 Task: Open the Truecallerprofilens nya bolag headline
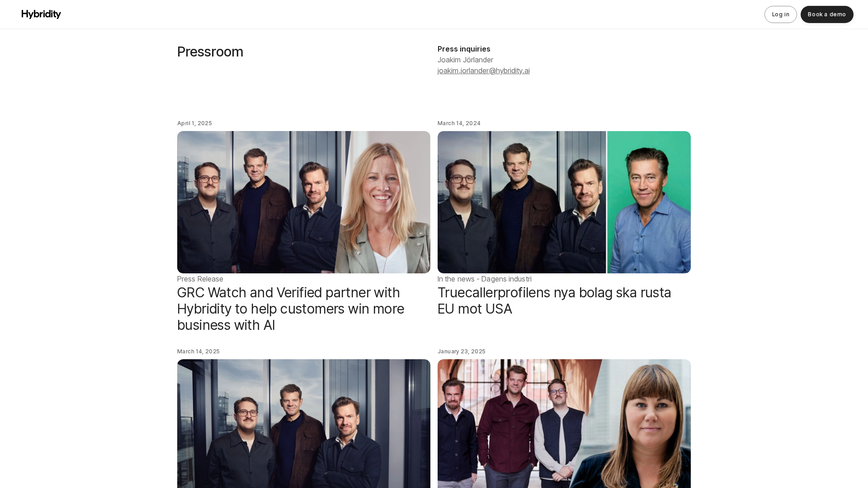point(554,300)
